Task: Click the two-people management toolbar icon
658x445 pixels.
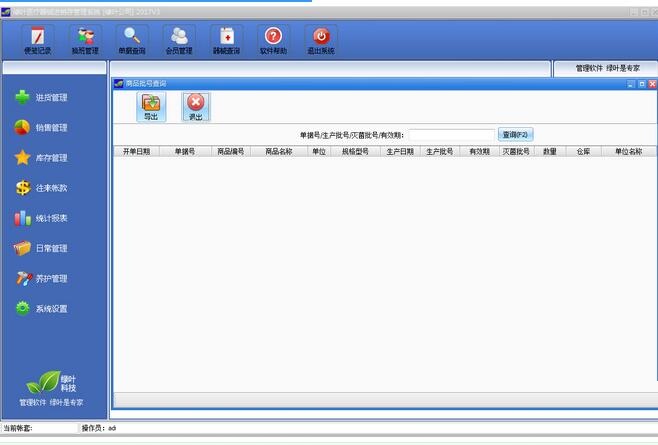Action: tap(85, 40)
